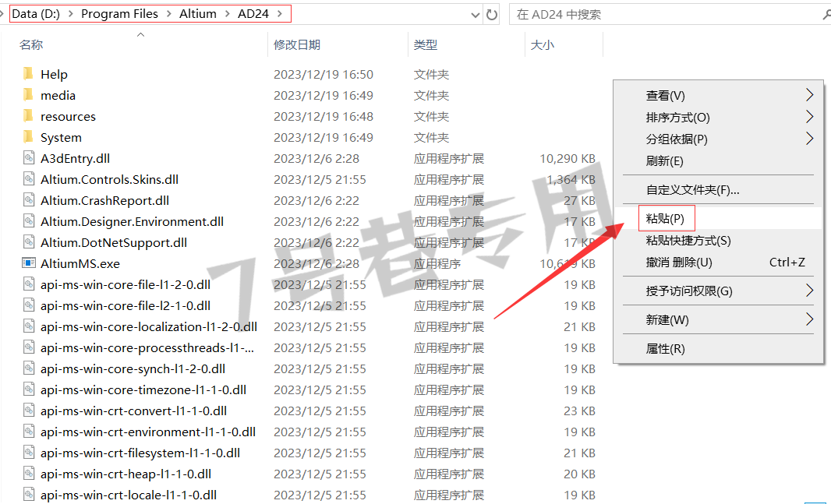Sort by the 名称 column header
The width and height of the screenshot is (831, 504).
30,45
